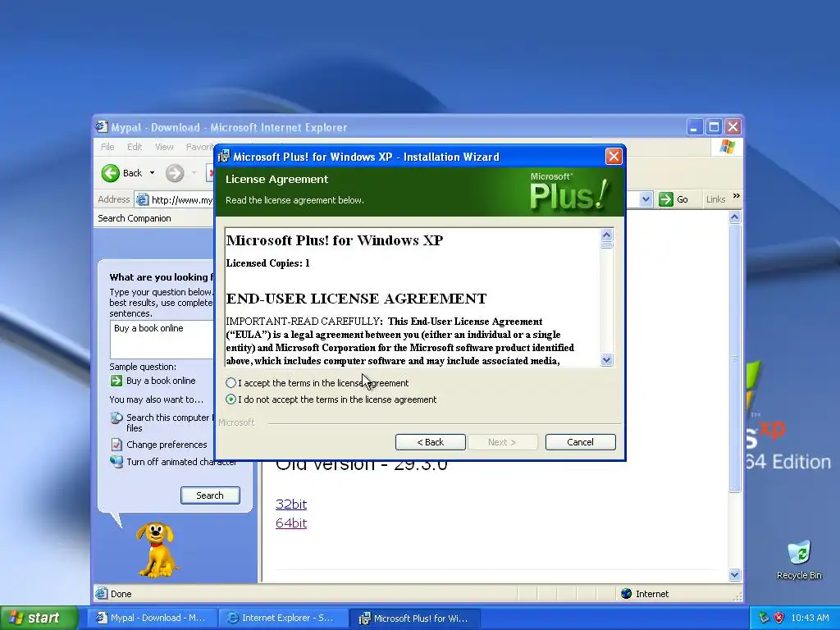Open IE Back history dropdown arrow
The image size is (840, 630).
coord(152,173)
